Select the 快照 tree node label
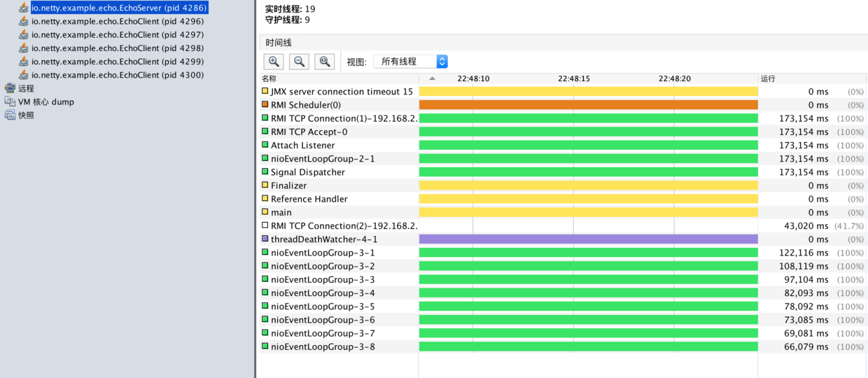The width and height of the screenshot is (868, 378). point(26,115)
